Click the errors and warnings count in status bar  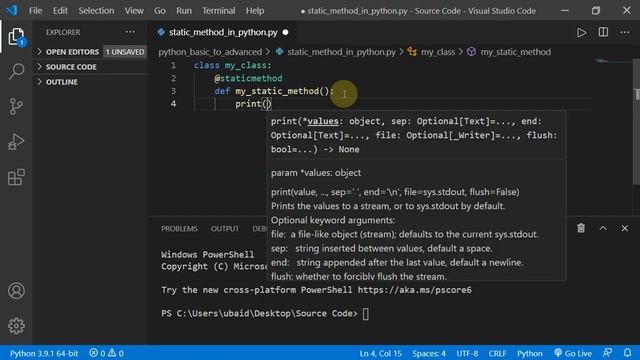point(106,353)
